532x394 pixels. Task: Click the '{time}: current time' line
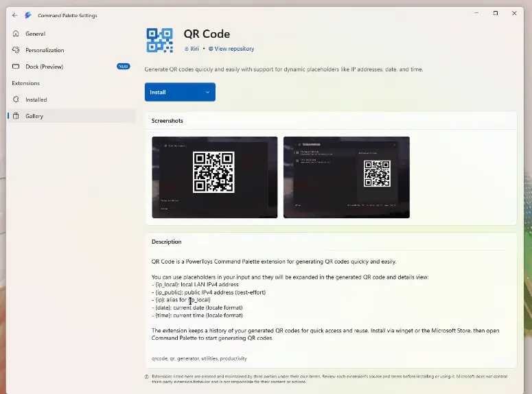pyautogui.click(x=197, y=315)
